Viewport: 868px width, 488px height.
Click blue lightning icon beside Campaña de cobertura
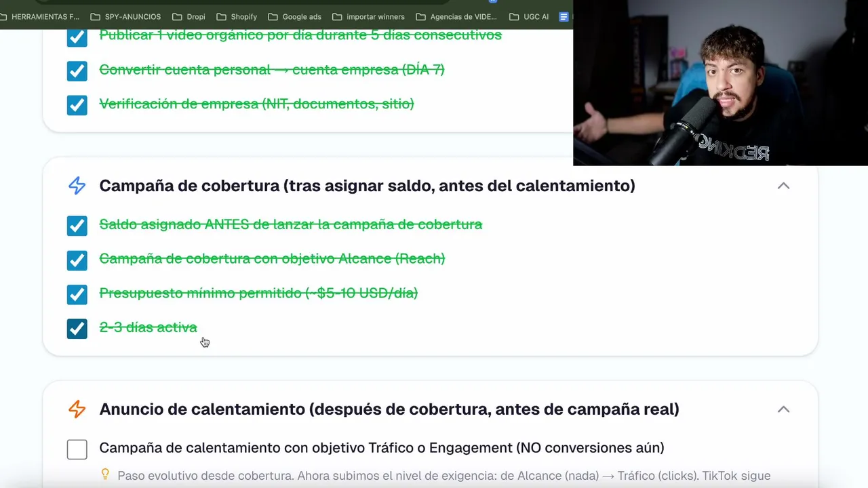click(77, 186)
